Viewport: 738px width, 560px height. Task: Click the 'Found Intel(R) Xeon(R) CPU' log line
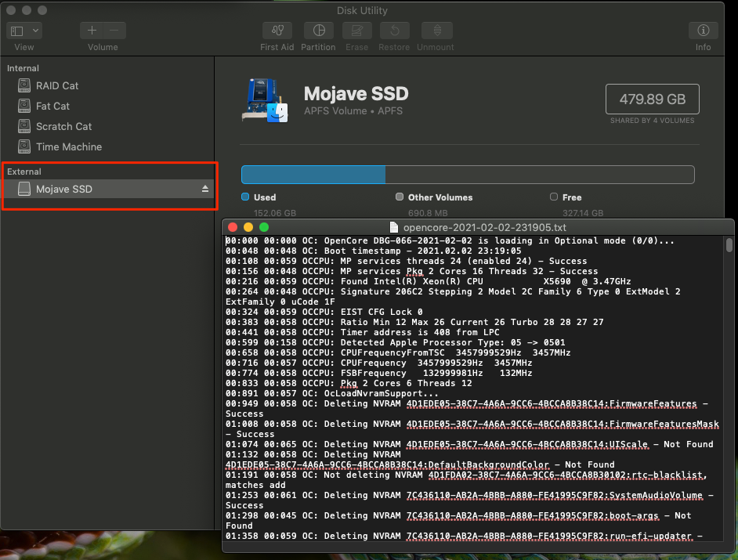point(429,281)
